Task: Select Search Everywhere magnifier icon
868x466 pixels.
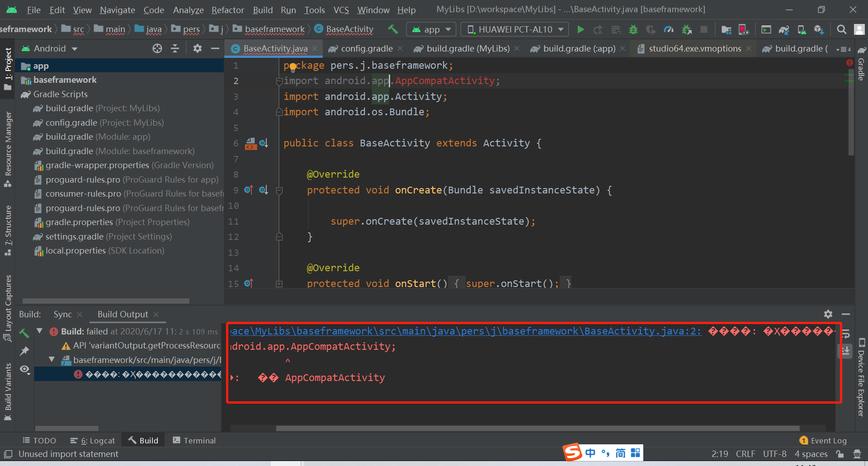Action: pos(841,29)
